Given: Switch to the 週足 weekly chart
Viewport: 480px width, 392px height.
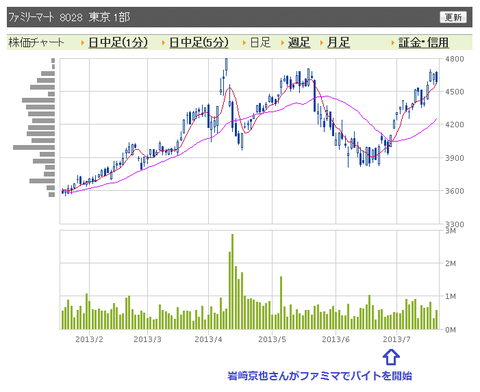Looking at the screenshot, I should tap(299, 43).
